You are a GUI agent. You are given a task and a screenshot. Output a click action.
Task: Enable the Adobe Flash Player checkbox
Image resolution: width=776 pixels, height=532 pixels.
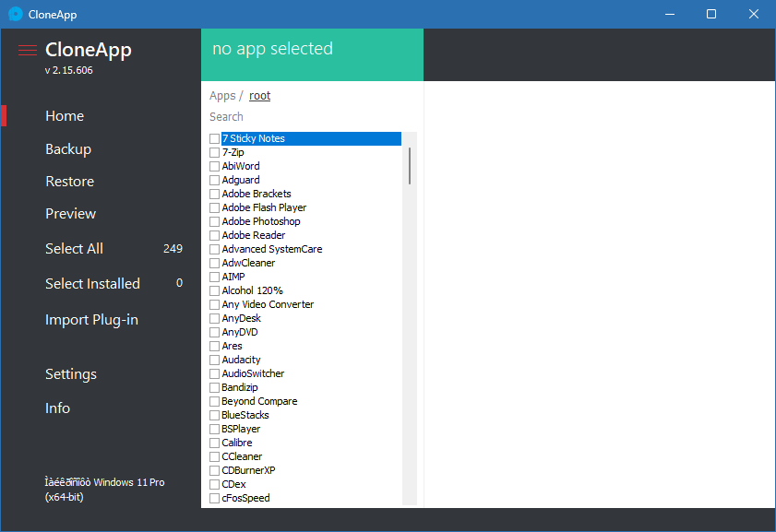(214, 207)
